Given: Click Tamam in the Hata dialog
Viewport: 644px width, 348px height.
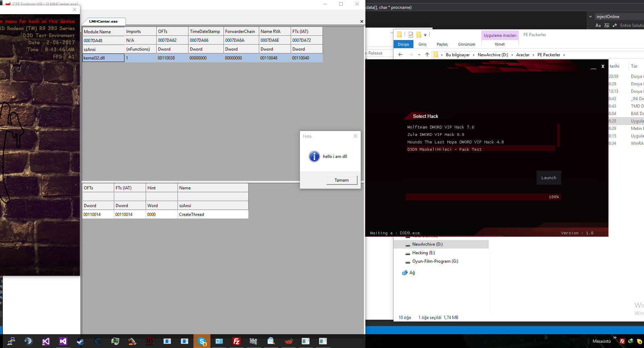Looking at the screenshot, I should pyautogui.click(x=342, y=180).
